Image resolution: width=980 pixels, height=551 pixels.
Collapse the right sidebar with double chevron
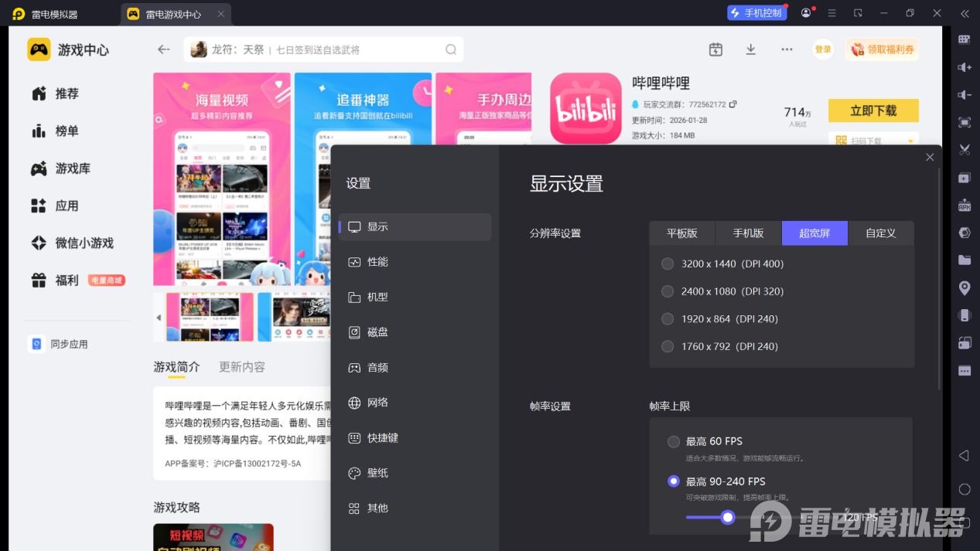(x=965, y=13)
